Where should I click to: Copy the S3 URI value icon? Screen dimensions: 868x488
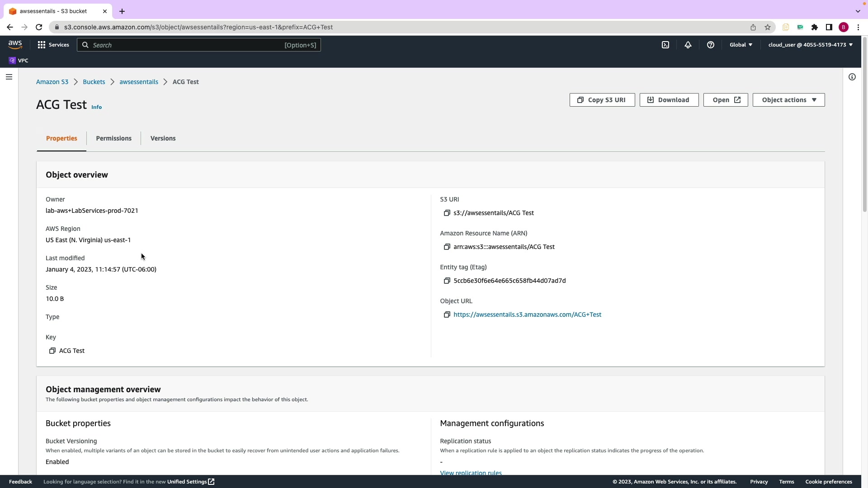447,213
